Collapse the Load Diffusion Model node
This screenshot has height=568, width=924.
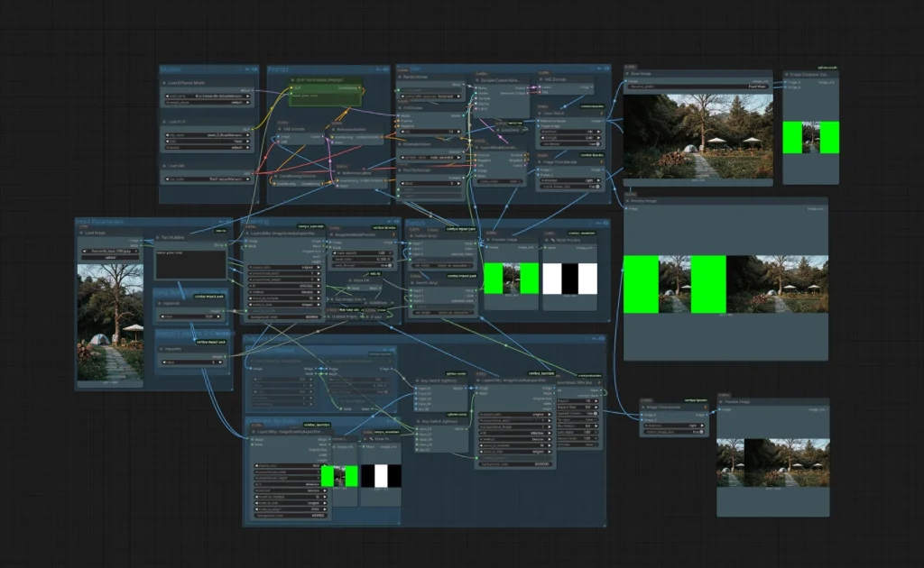(164, 82)
